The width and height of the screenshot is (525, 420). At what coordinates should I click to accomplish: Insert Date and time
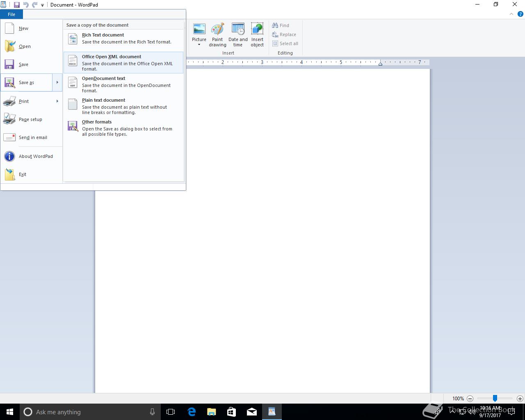coord(238,35)
